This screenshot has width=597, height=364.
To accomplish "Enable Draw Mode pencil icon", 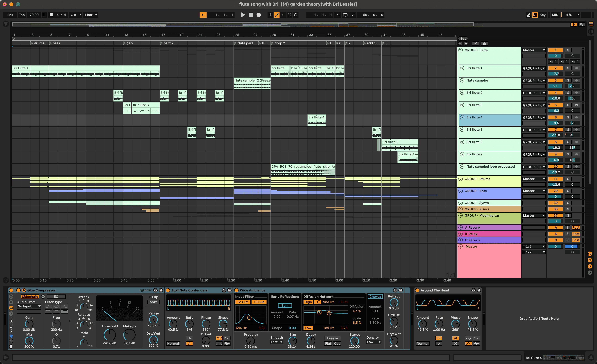I will [528, 15].
